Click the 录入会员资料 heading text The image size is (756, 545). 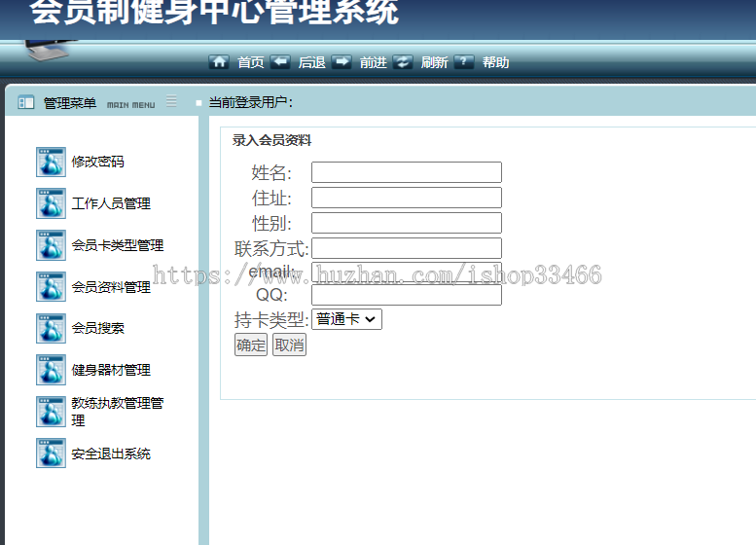click(271, 140)
